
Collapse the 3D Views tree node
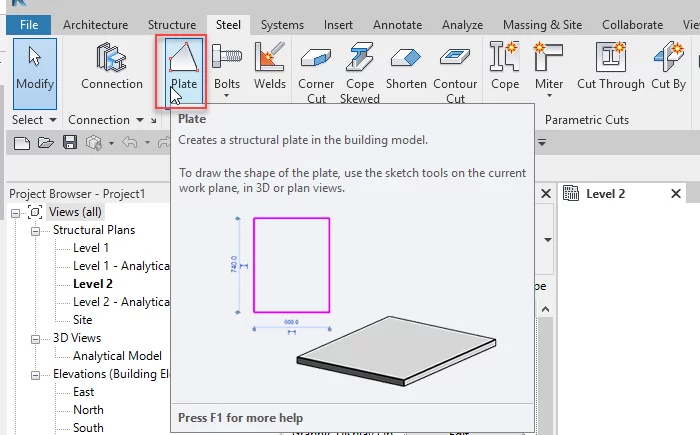(x=36, y=338)
